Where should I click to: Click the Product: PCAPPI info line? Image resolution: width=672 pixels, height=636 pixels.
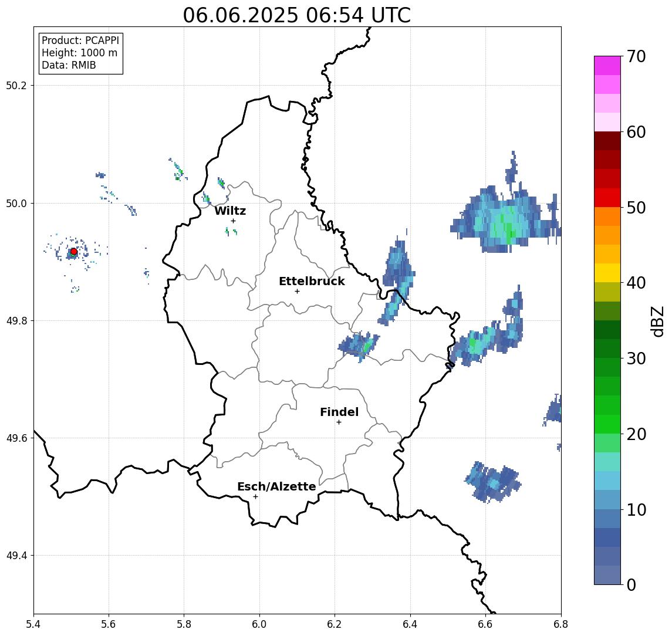coord(80,40)
